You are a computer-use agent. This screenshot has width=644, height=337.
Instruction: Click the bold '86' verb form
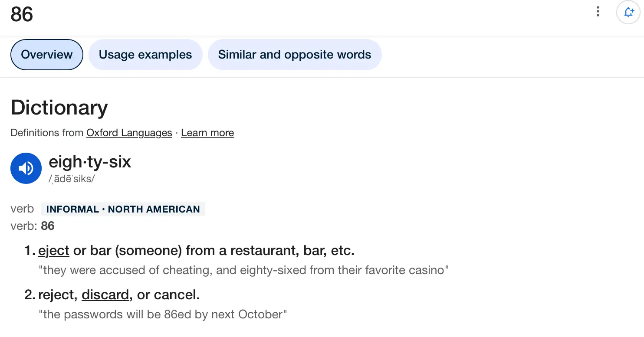coord(48,226)
